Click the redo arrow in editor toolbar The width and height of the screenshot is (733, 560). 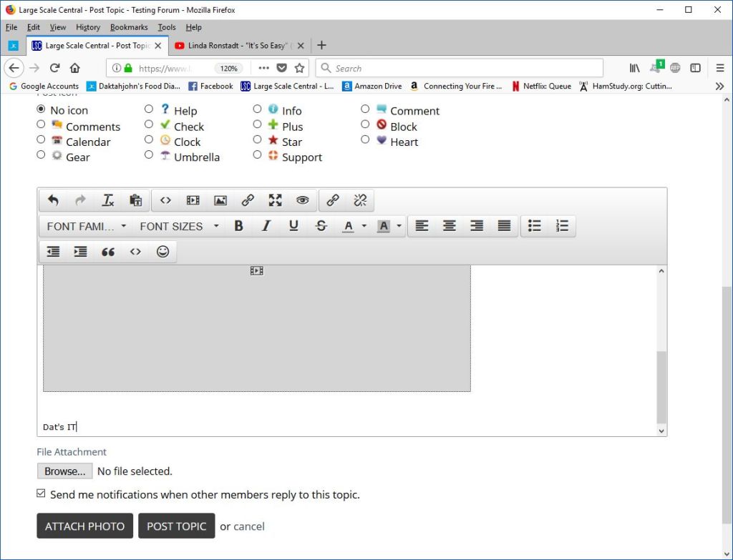point(80,200)
